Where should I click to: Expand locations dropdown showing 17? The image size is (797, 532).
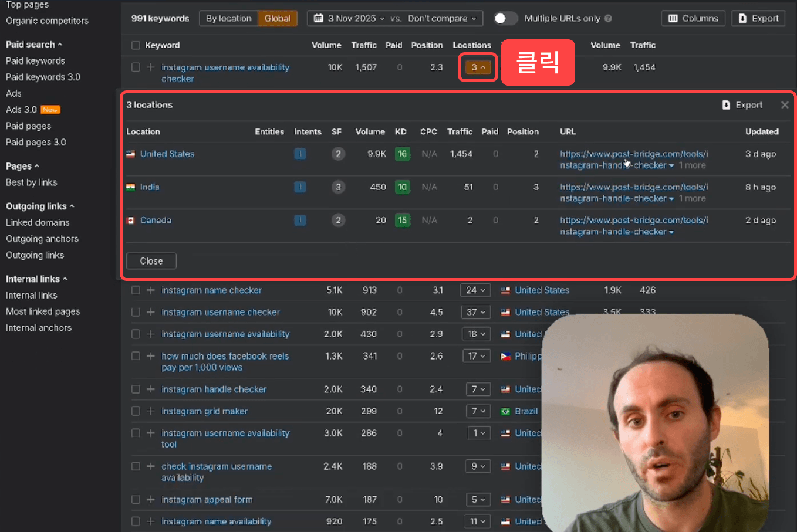point(475,356)
